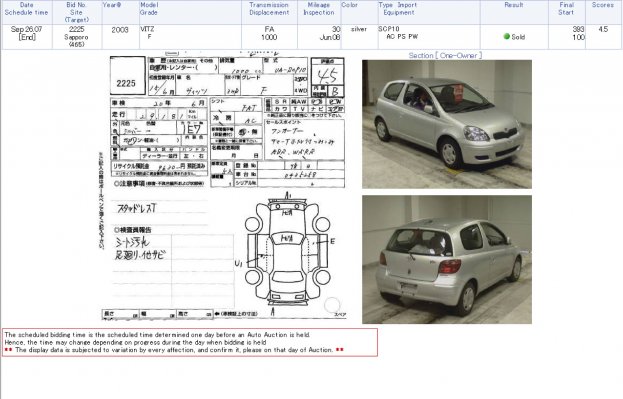Click the auction sheet car damage diagram
This screenshot has height=399, width=623.
pyautogui.click(x=287, y=254)
